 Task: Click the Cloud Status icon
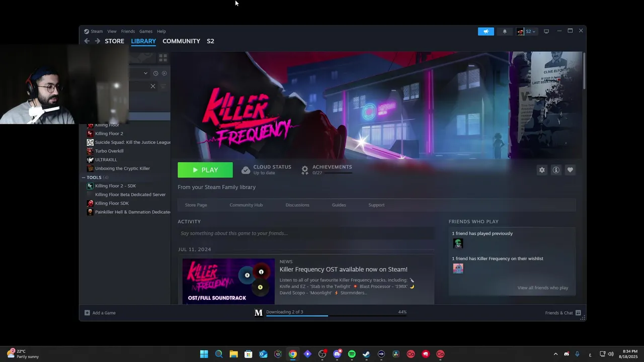coord(246,170)
